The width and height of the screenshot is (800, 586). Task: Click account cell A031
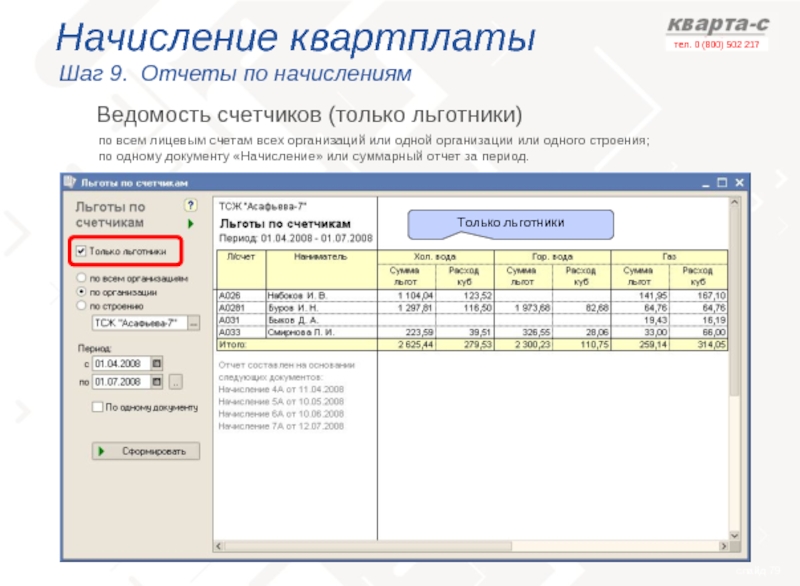click(241, 320)
